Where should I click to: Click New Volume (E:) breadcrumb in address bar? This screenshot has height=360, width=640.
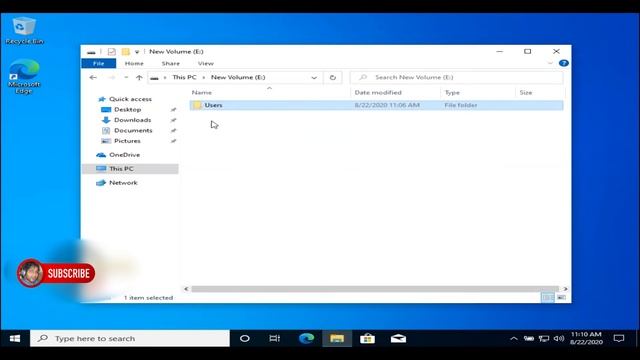(x=238, y=77)
